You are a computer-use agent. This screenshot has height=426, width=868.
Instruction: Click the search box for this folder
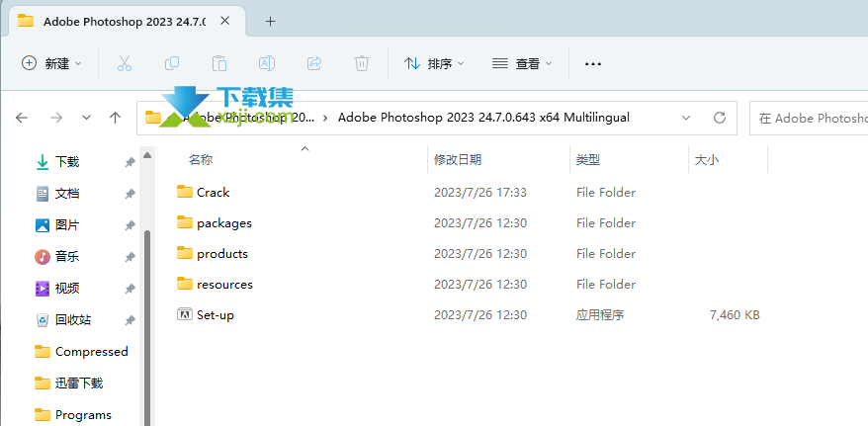[x=809, y=118]
